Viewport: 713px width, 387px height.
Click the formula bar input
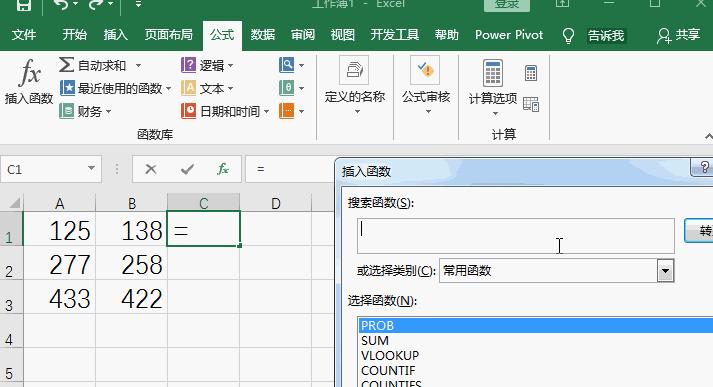pyautogui.click(x=291, y=170)
